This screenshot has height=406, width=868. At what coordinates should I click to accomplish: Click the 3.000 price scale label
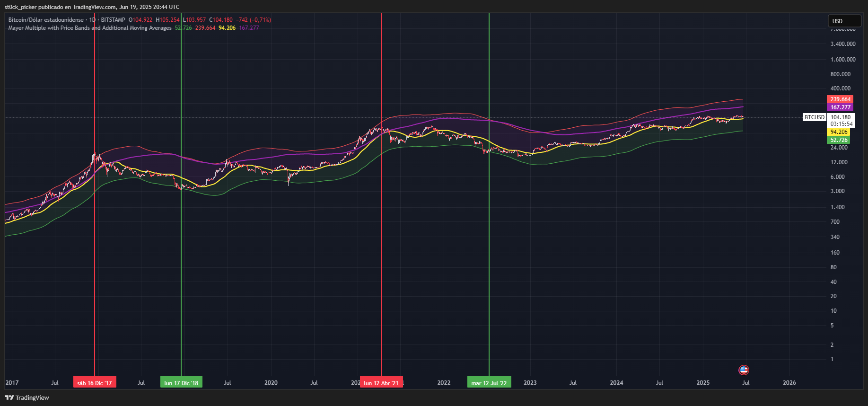click(x=838, y=191)
